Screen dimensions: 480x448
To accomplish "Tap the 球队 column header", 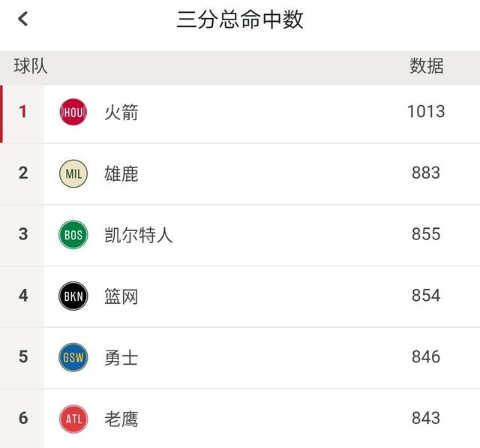I will pyautogui.click(x=31, y=66).
